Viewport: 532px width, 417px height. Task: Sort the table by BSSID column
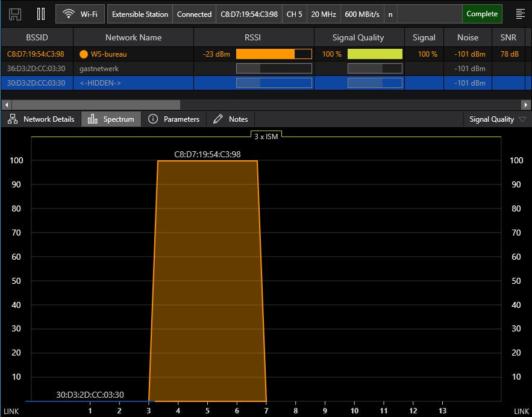(37, 37)
